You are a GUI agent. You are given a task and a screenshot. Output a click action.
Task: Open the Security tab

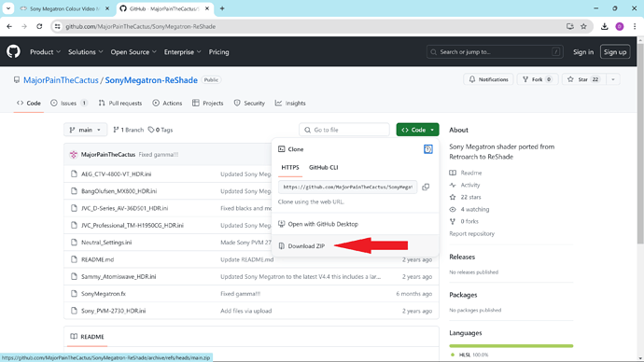(250, 103)
